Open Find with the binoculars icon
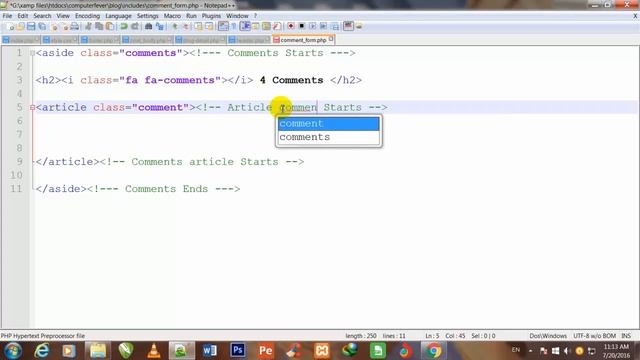640x360 pixels. click(x=148, y=26)
